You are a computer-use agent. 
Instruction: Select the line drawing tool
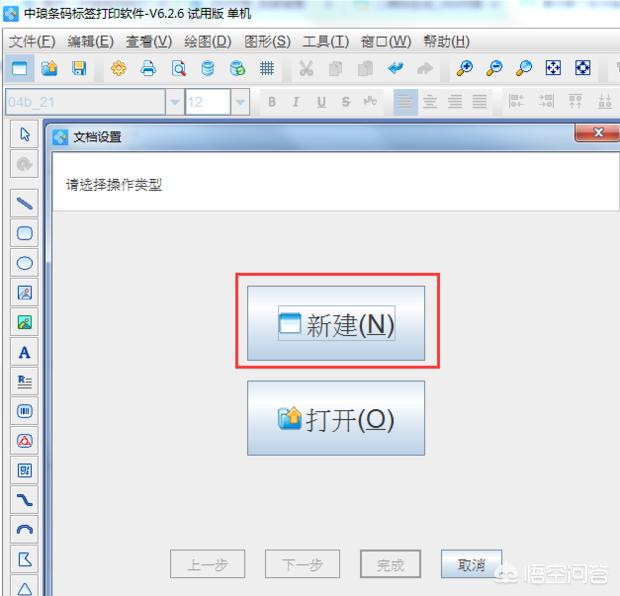(x=25, y=203)
